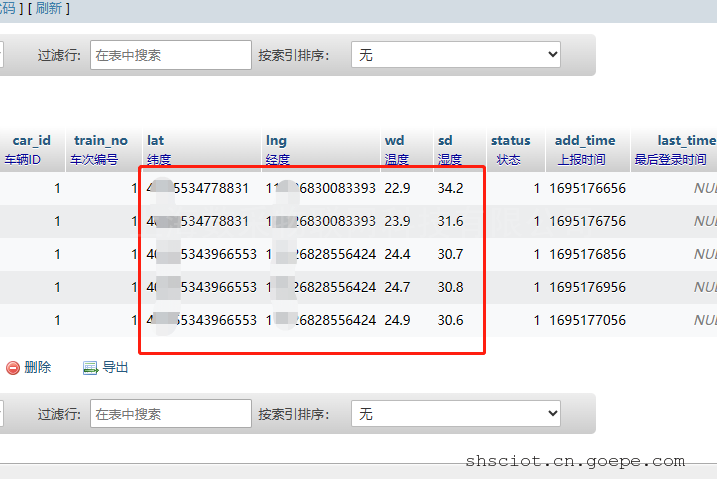Viewport: 717px width, 479px height.
Task: Click the export icon below the table
Action: click(90, 367)
